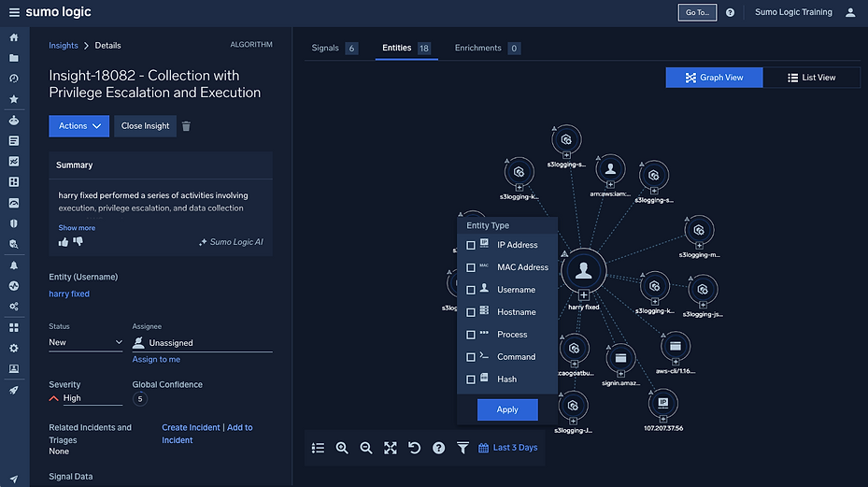Zoom in on the entity graph
This screenshot has height=487, width=868.
pyautogui.click(x=342, y=448)
